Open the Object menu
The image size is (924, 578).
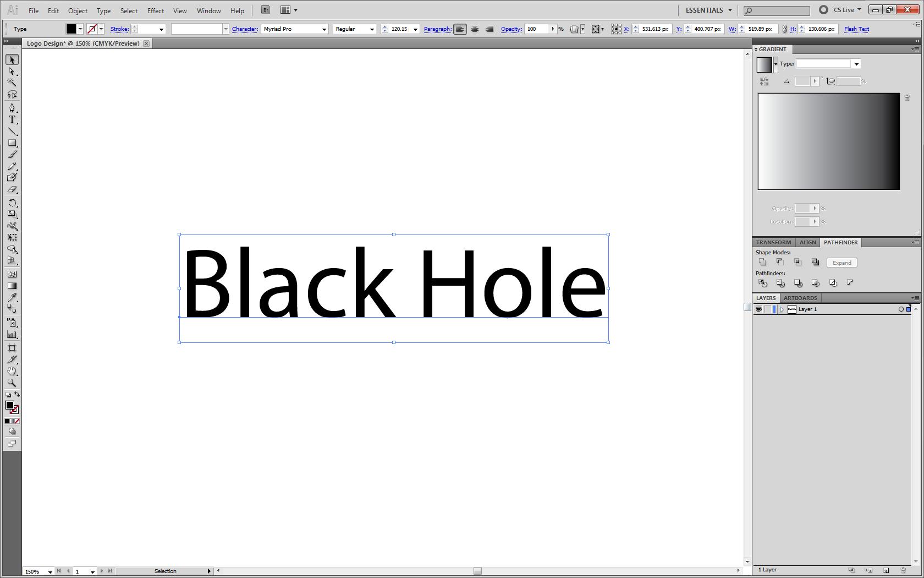pos(78,10)
